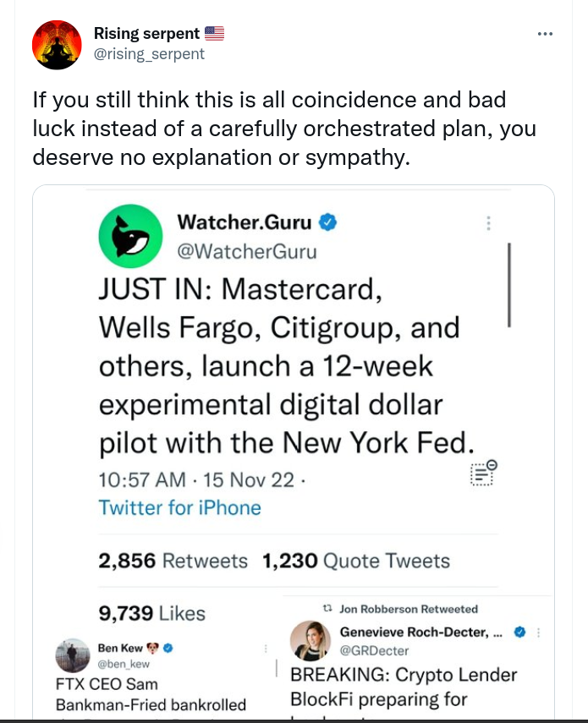View the 1,230 Quote Tweets

coord(356,561)
